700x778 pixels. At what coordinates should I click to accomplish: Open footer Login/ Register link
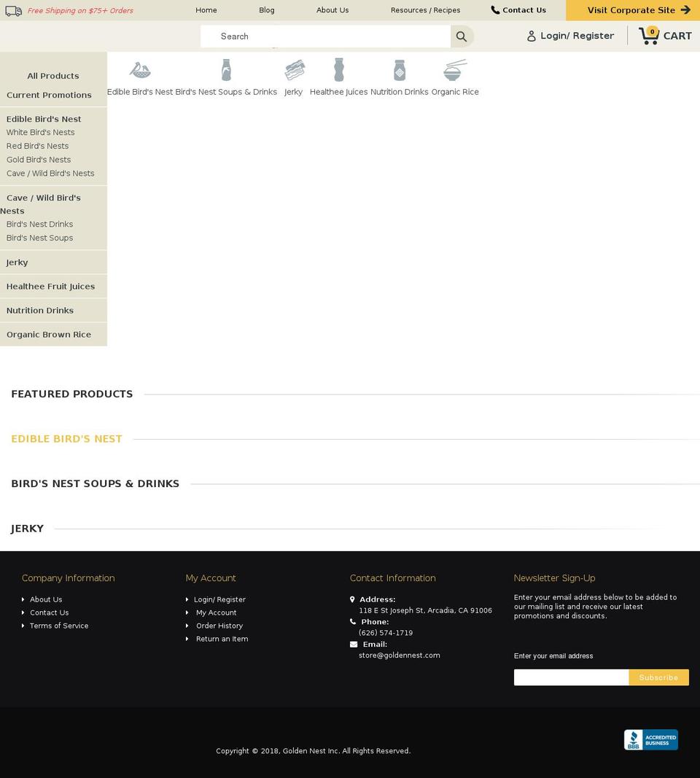219,599
